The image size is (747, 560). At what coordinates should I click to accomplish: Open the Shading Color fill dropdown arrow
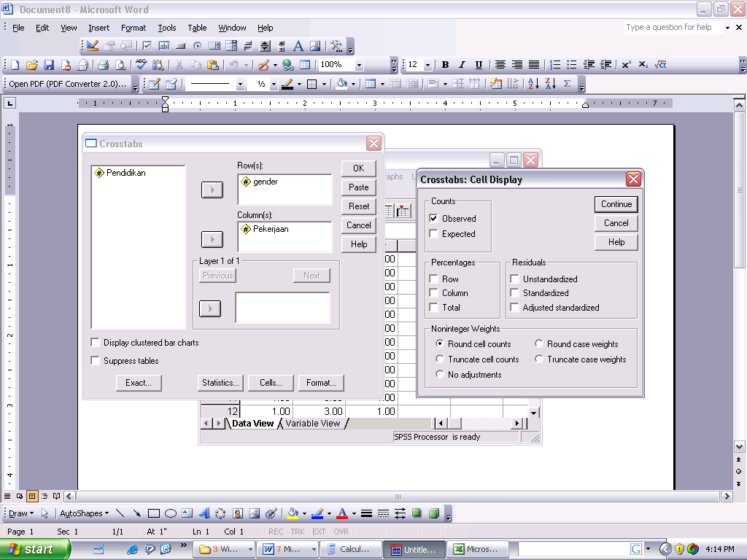[x=353, y=85]
